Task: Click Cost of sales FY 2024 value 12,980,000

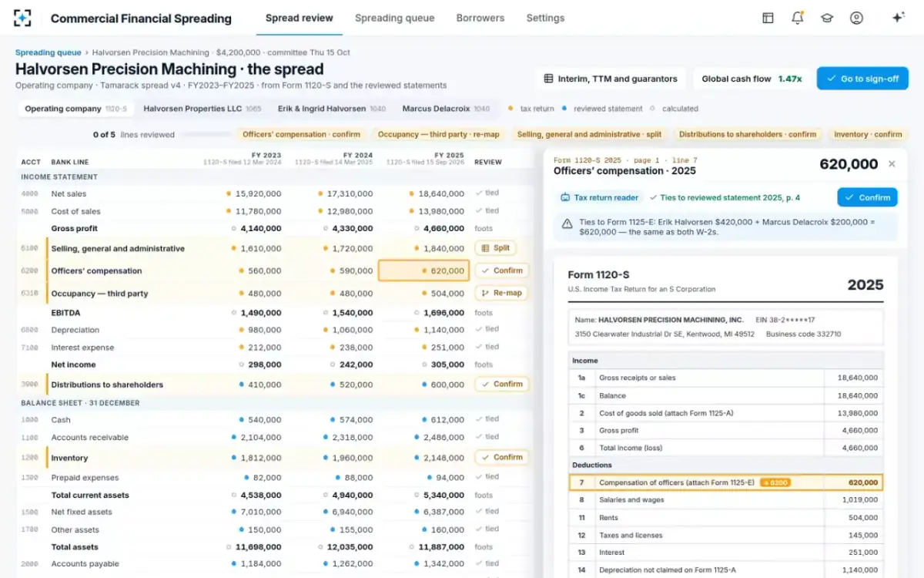Action: pyautogui.click(x=350, y=211)
